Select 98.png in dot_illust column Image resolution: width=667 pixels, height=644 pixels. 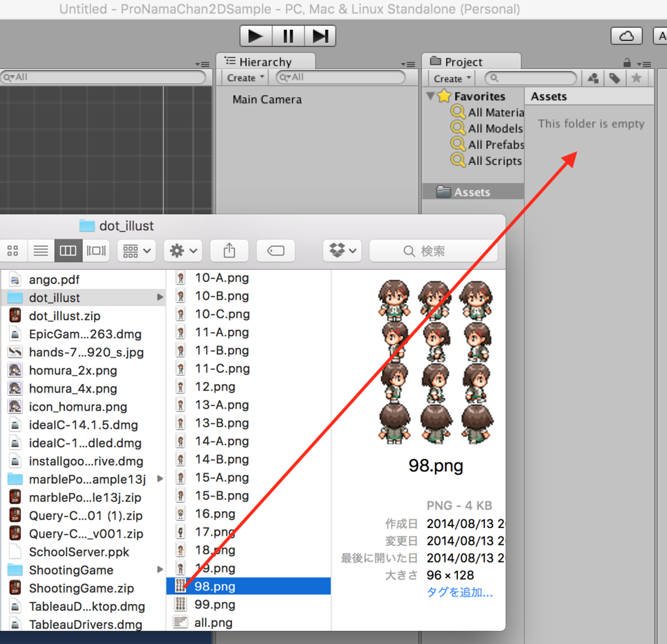point(248,587)
